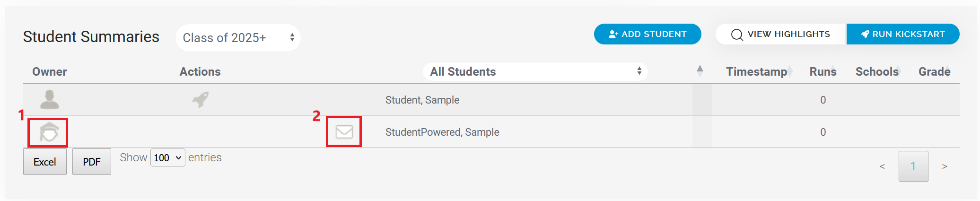Click the graduation cap student owner icon
This screenshot has height=201, width=980.
coord(49,132)
